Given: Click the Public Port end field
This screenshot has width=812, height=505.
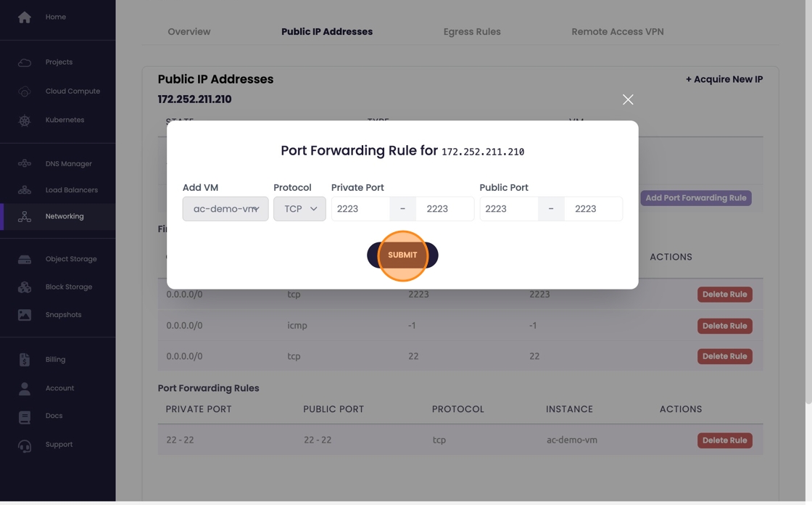Looking at the screenshot, I should (593, 209).
